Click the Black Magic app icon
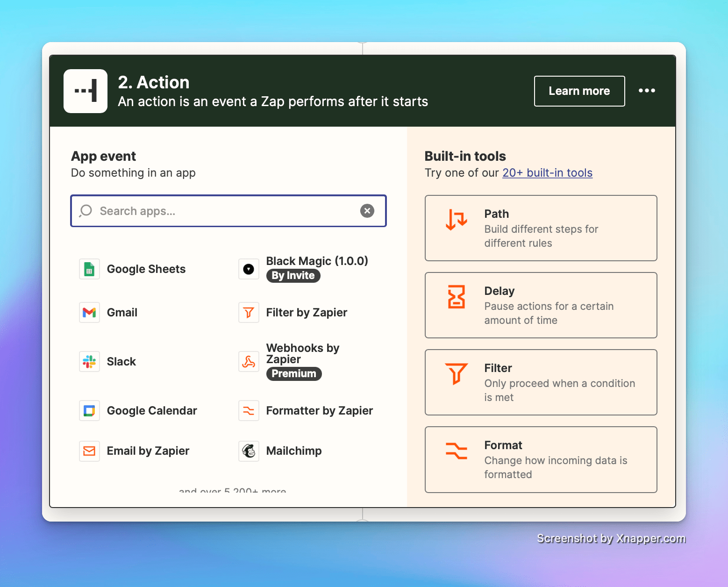Screen dimensions: 728x587 click(249, 269)
